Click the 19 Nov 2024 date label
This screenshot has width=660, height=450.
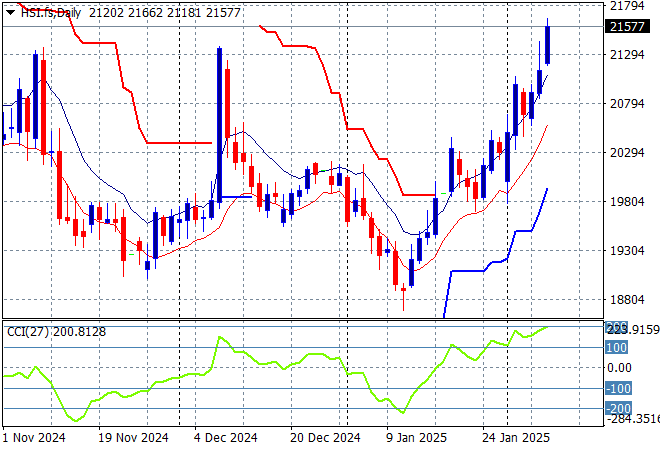coord(133,438)
